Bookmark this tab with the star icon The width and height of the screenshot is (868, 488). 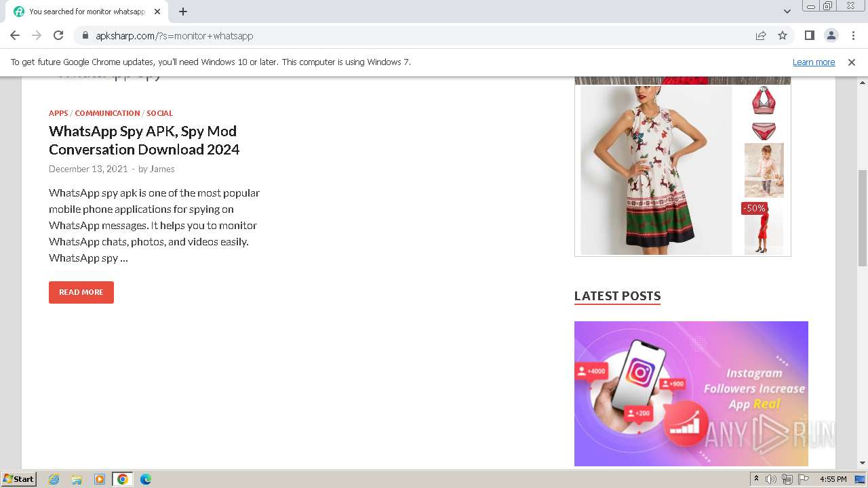(783, 36)
